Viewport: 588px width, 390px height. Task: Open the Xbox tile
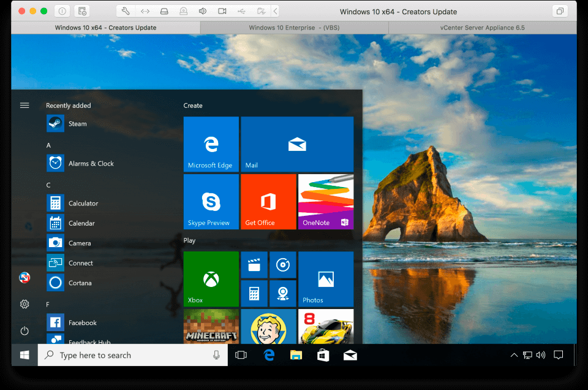[211, 279]
